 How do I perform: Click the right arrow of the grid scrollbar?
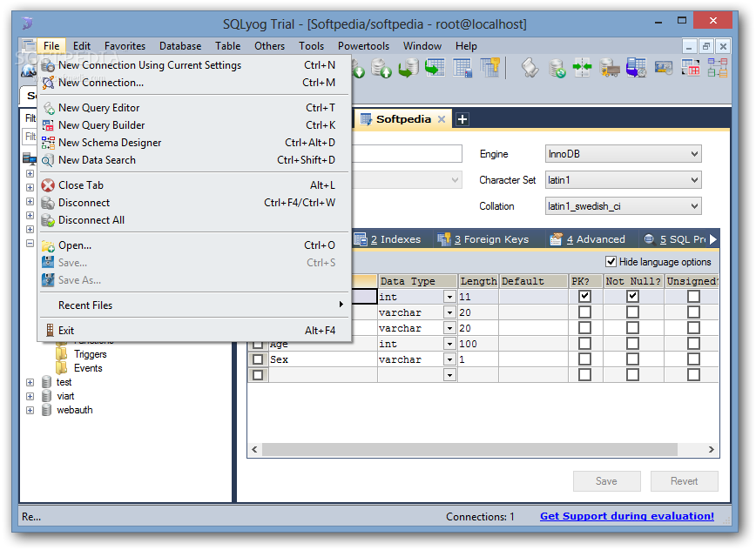tap(712, 449)
